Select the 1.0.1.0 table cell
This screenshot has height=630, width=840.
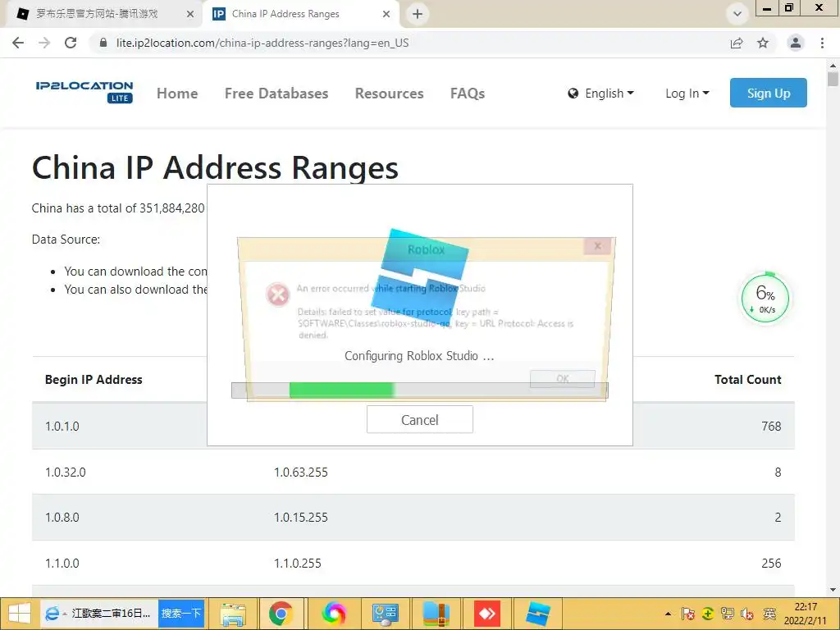coord(62,427)
